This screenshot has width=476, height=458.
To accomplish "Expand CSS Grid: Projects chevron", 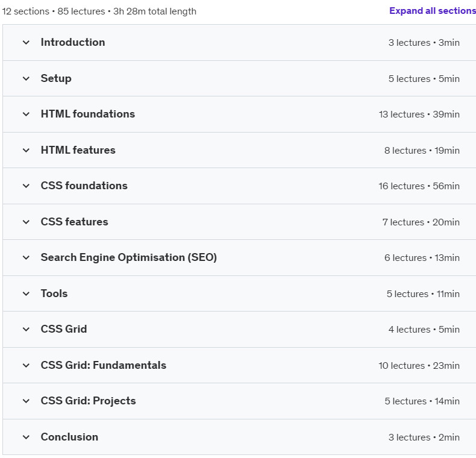I will [x=26, y=401].
